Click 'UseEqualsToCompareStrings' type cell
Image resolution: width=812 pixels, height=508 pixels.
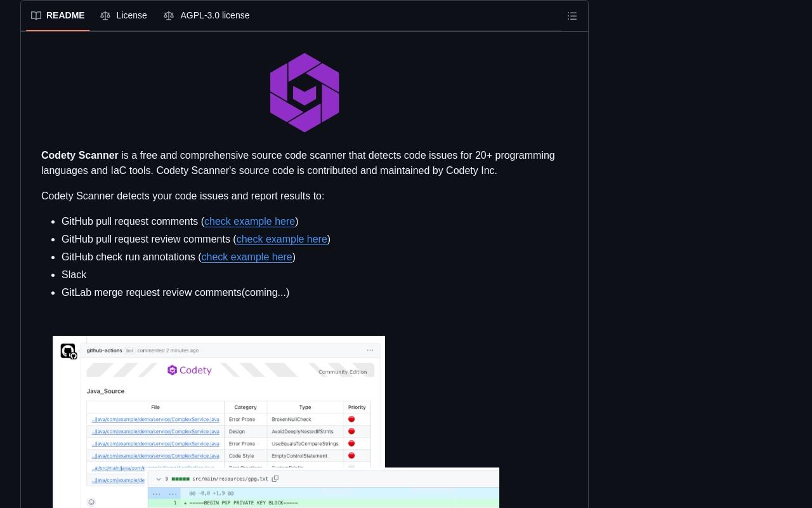pyautogui.click(x=305, y=443)
